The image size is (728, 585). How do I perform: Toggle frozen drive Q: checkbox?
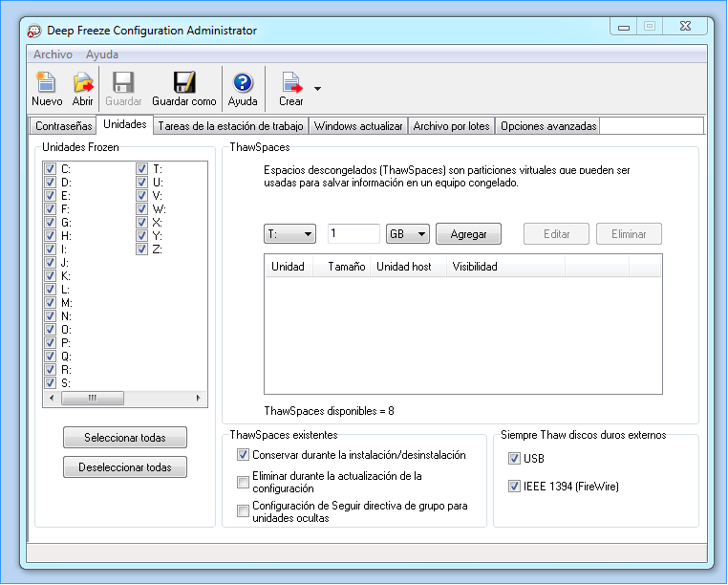[50, 357]
